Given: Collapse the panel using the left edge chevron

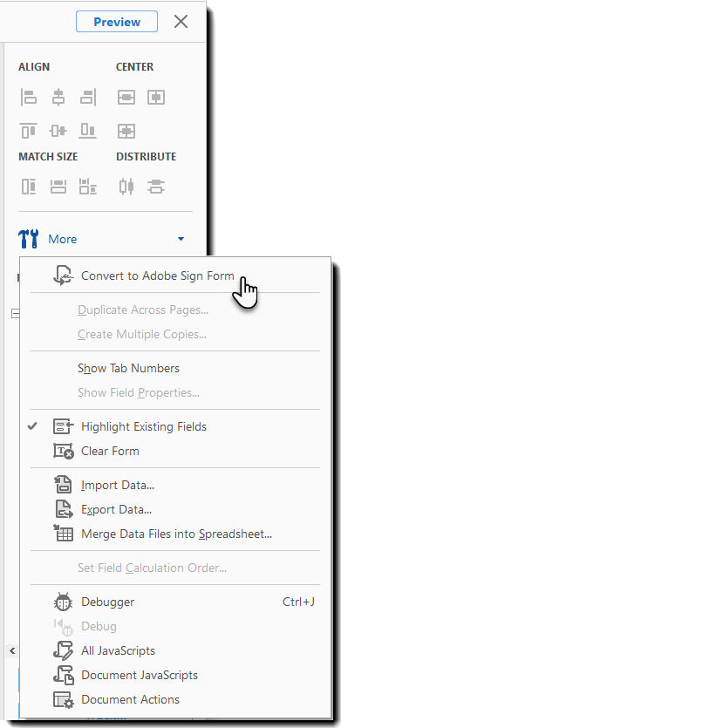Looking at the screenshot, I should 11,650.
